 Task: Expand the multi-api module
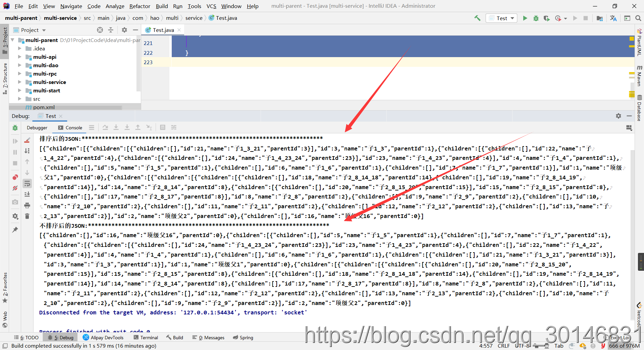click(19, 57)
